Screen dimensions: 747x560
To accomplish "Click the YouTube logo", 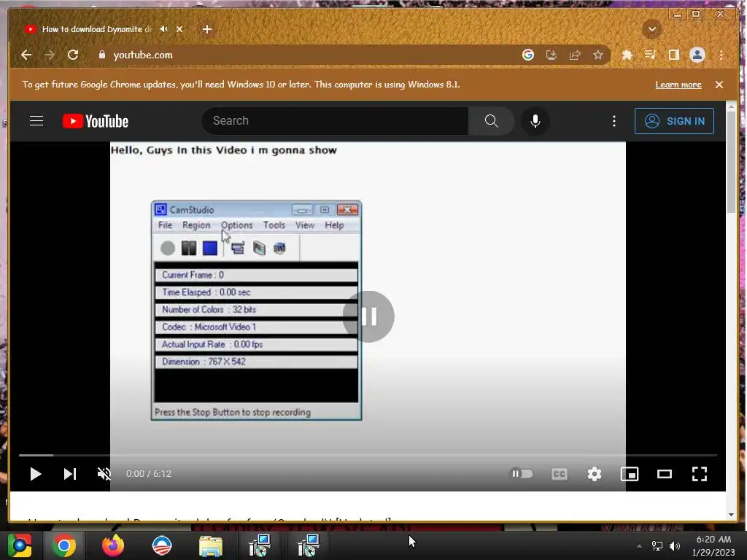I will coord(96,121).
